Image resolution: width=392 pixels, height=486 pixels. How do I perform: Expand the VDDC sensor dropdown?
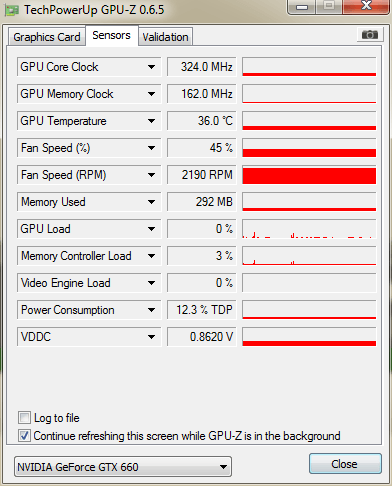click(x=151, y=337)
